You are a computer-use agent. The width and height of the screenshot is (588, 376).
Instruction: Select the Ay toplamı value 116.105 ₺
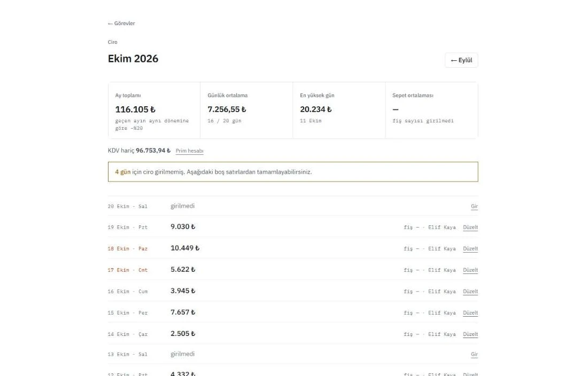(x=135, y=109)
